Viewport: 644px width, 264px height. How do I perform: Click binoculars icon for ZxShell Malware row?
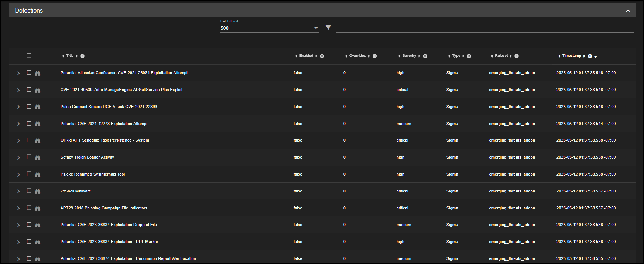point(38,191)
